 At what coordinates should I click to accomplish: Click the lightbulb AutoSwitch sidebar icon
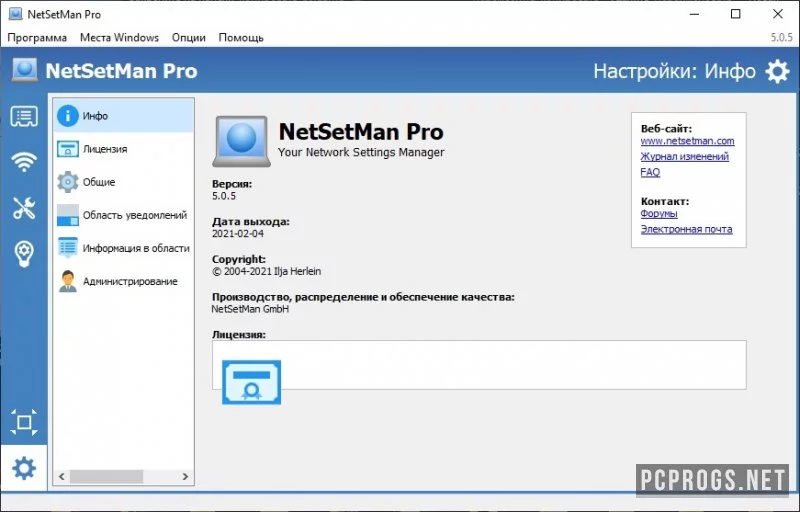[x=24, y=253]
